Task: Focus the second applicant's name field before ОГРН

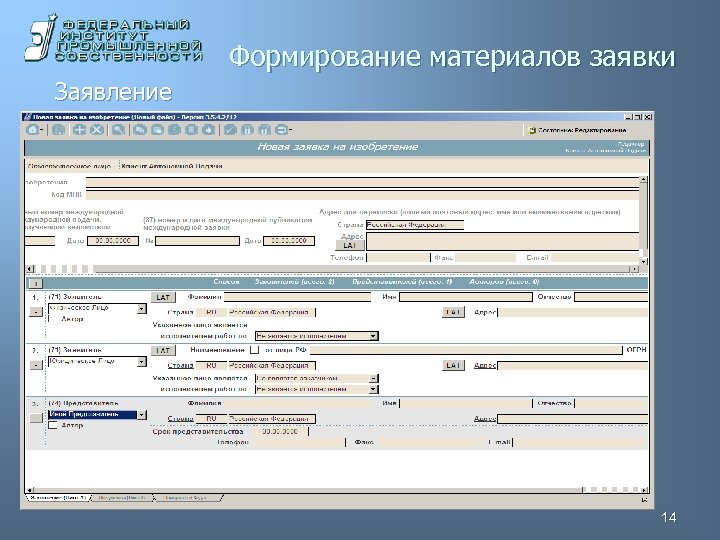Action: [466, 350]
